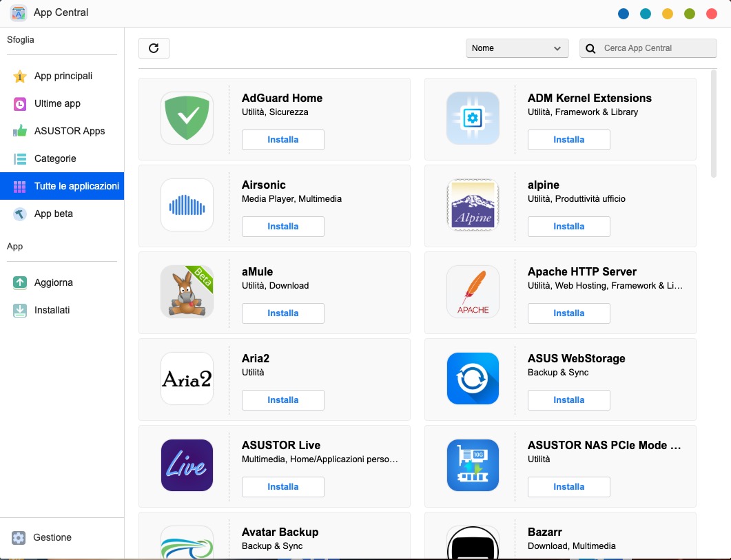Click the Gestione gear icon
This screenshot has width=731, height=560.
coord(19,538)
